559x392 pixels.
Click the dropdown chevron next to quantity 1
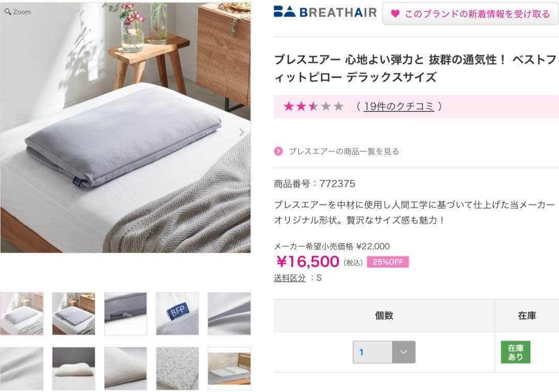(403, 352)
